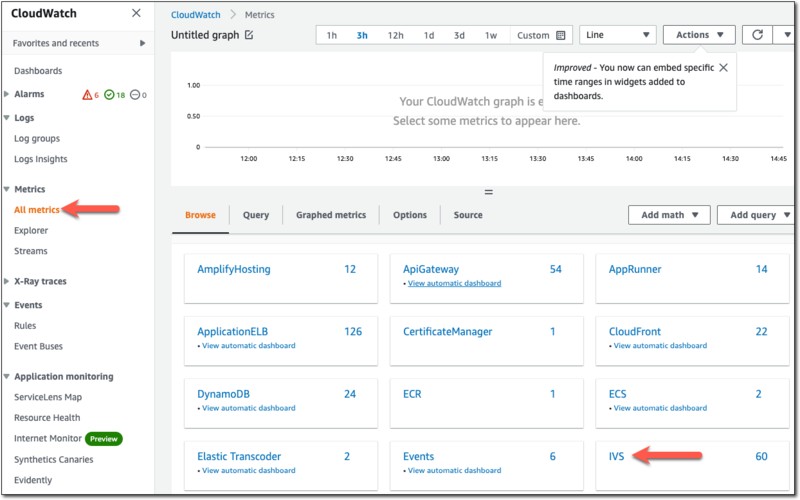
Task: Select the 12h time range
Action: pyautogui.click(x=395, y=35)
